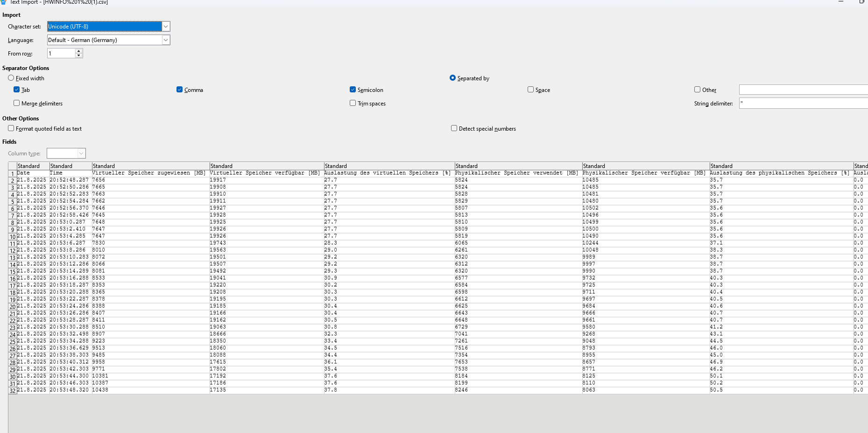Viewport: 868px width, 433px height.
Task: Click the Date header cell text
Action: [23, 173]
